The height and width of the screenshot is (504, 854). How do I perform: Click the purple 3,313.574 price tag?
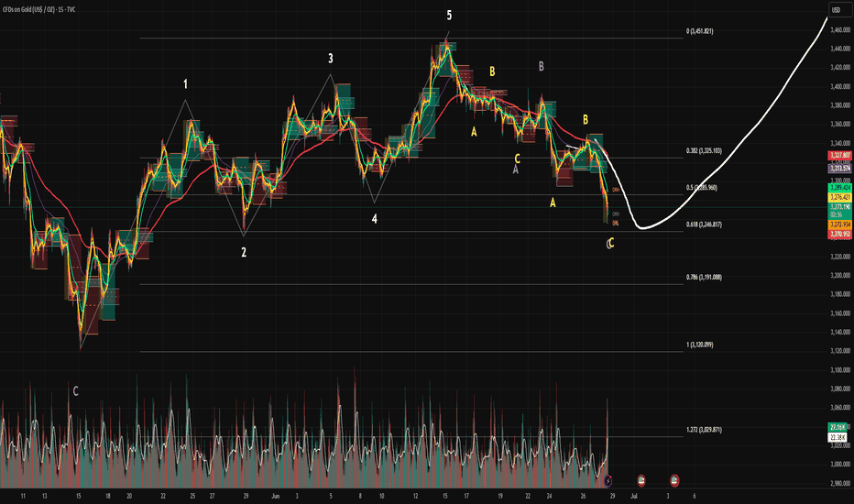839,169
